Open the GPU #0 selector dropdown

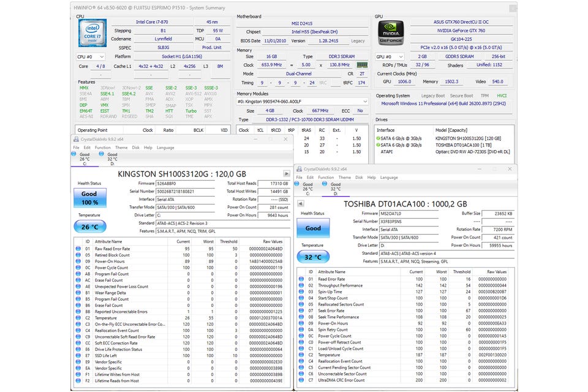(x=390, y=56)
